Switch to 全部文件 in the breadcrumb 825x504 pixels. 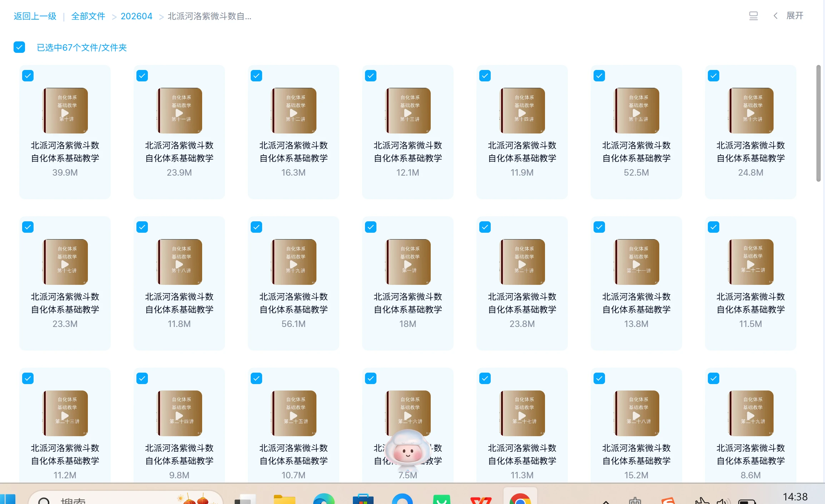[x=88, y=16]
